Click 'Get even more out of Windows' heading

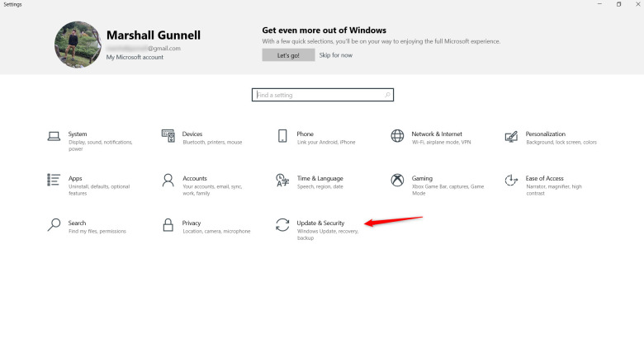tap(324, 31)
